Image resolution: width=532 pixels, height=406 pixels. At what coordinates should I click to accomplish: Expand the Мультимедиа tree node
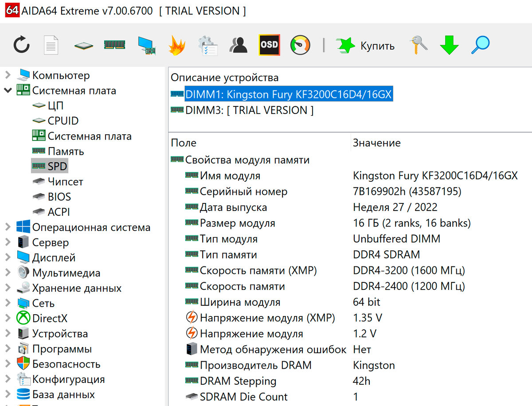(x=8, y=273)
